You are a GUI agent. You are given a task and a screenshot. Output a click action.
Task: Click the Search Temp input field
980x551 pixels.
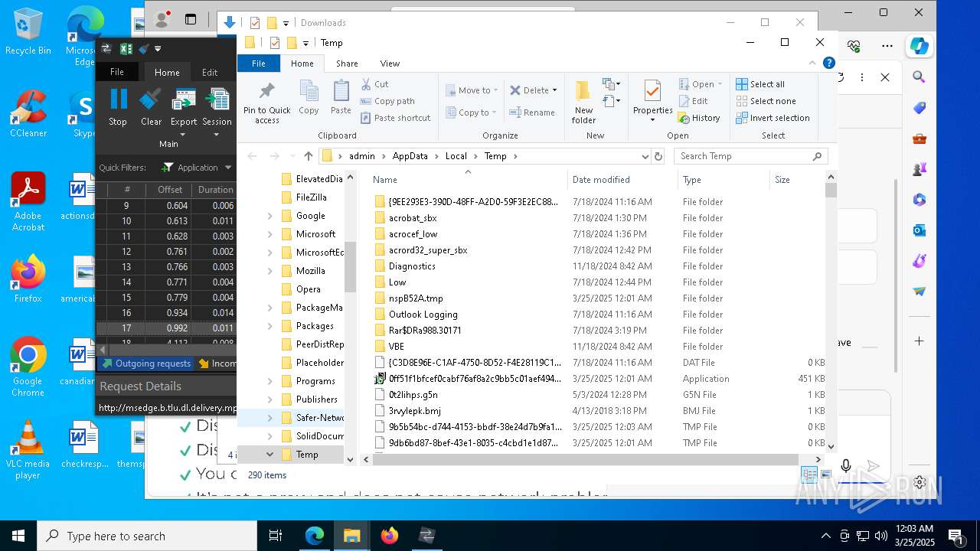pyautogui.click(x=750, y=156)
